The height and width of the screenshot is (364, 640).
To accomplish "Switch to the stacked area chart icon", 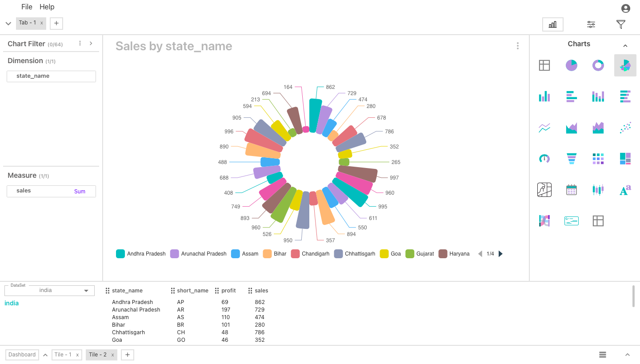I will point(598,128).
